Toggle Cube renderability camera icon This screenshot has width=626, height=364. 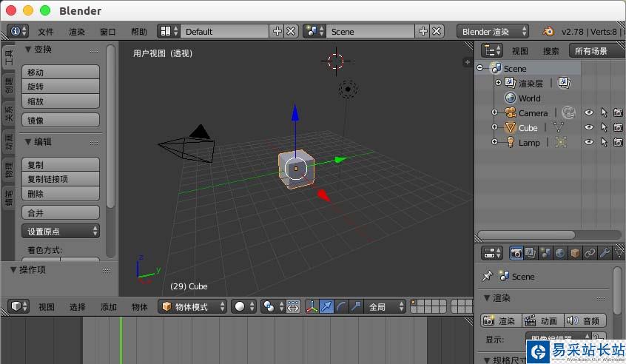tap(618, 127)
